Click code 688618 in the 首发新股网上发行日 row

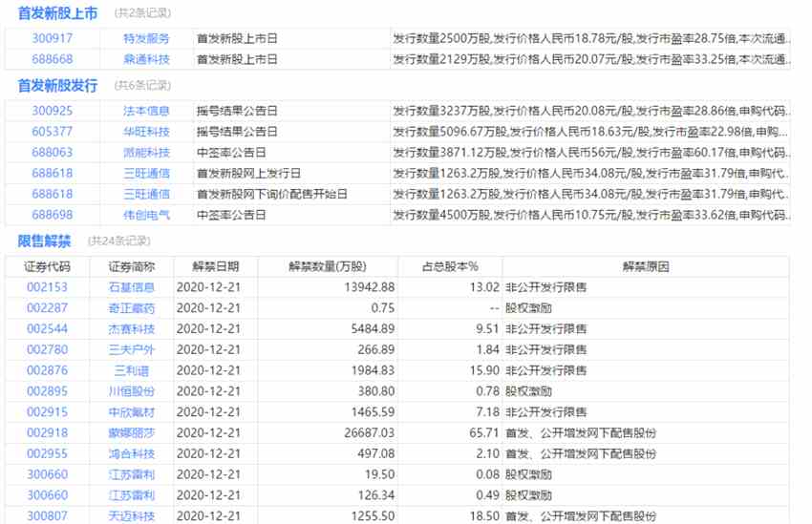click(x=53, y=173)
